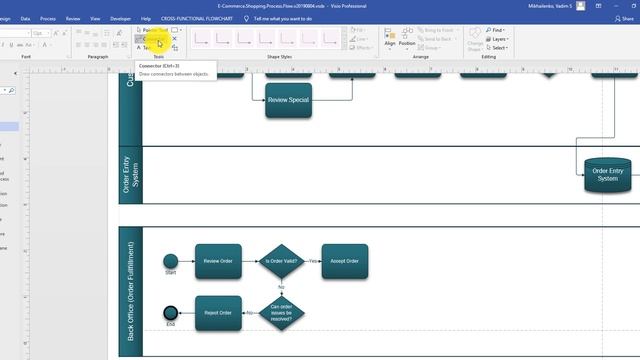This screenshot has width=640, height=360.
Task: Click the Increase Font Size icon
Action: point(56,33)
